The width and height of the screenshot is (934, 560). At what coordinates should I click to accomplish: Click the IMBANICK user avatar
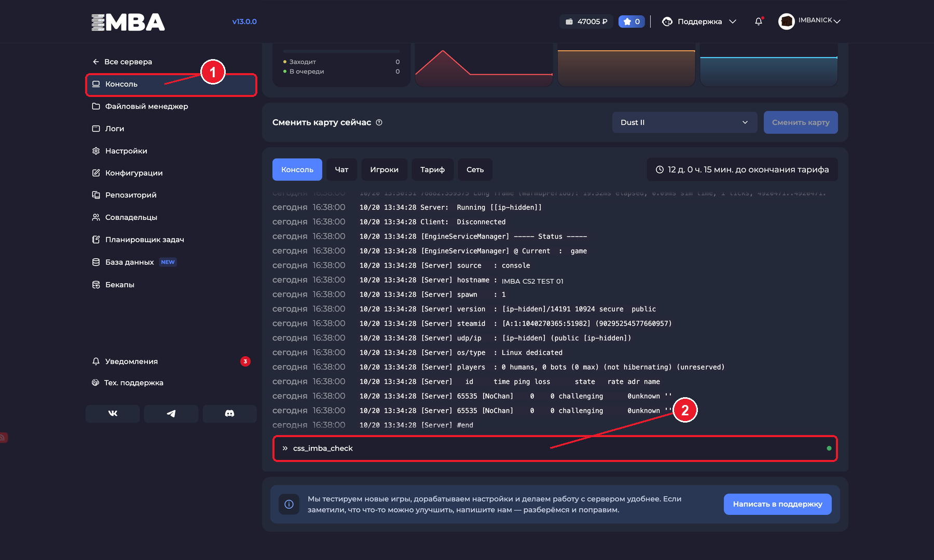[x=787, y=21]
